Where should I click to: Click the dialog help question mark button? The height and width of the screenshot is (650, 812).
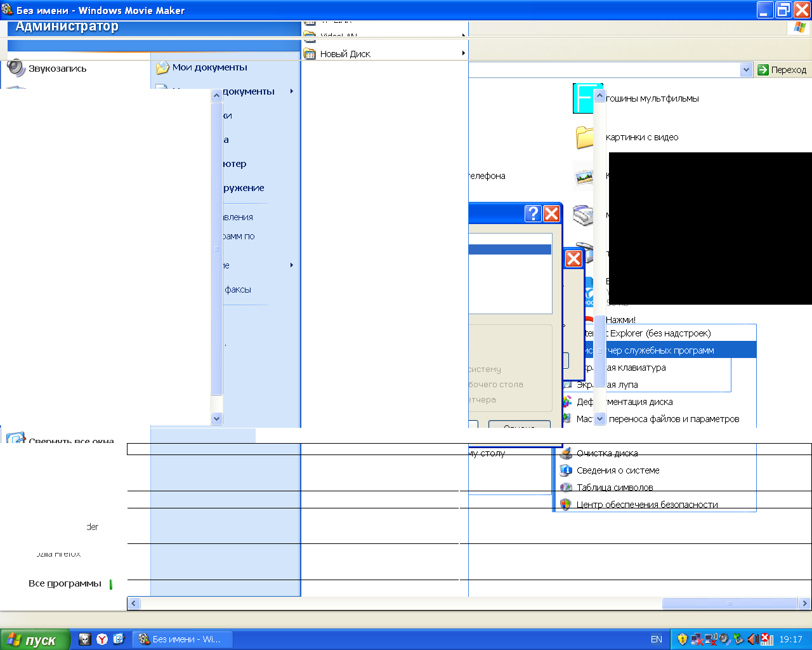tap(533, 214)
